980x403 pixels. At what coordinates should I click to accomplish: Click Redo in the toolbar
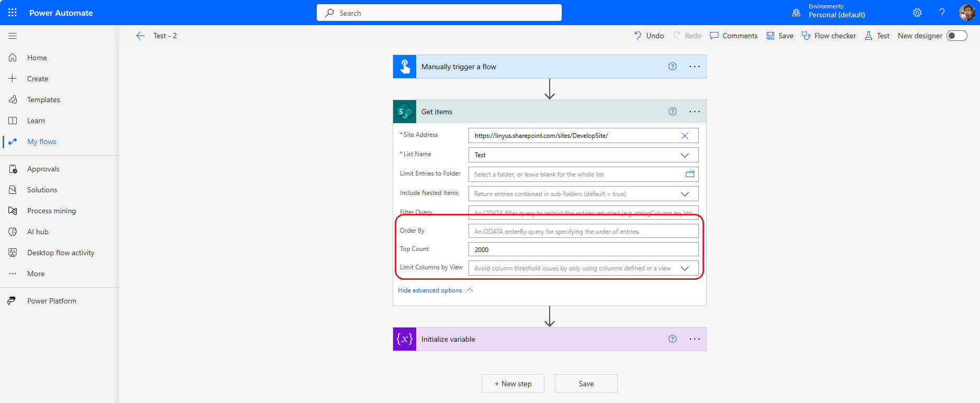[687, 36]
